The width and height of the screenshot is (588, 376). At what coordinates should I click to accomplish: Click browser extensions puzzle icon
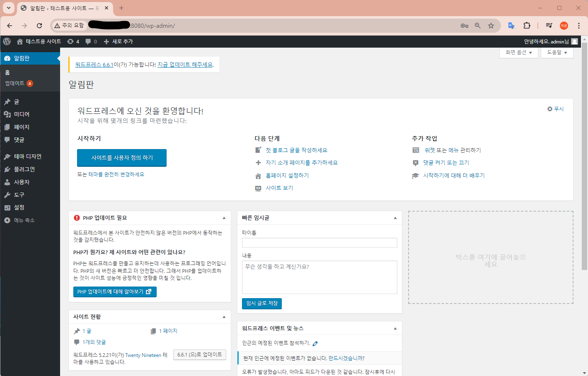[527, 26]
